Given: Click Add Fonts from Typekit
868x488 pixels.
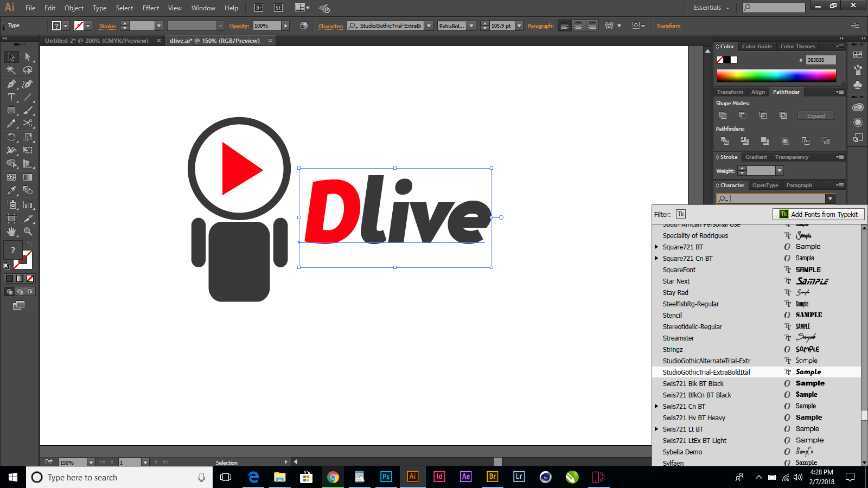Looking at the screenshot, I should [x=819, y=214].
